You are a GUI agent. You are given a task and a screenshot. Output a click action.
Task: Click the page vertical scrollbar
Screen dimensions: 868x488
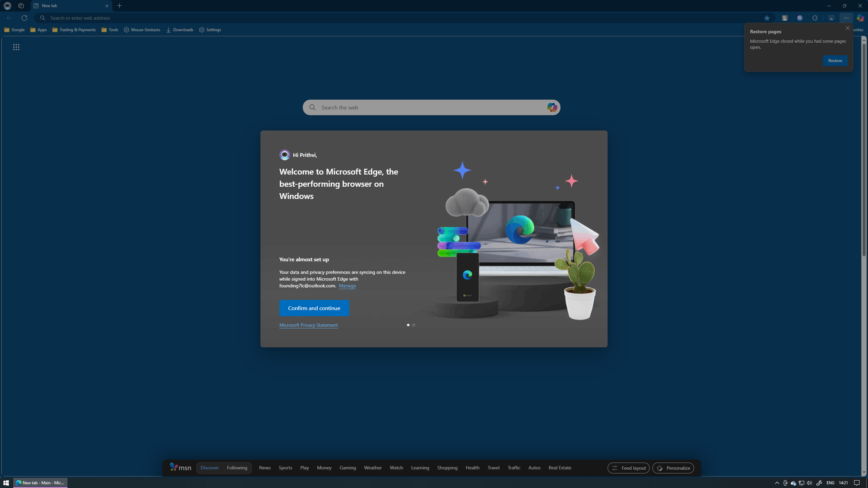click(864, 149)
